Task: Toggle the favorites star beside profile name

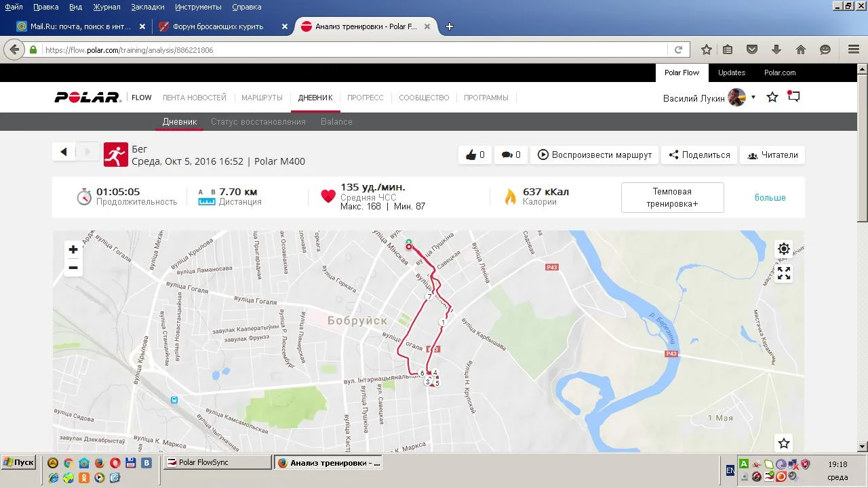Action: [772, 98]
